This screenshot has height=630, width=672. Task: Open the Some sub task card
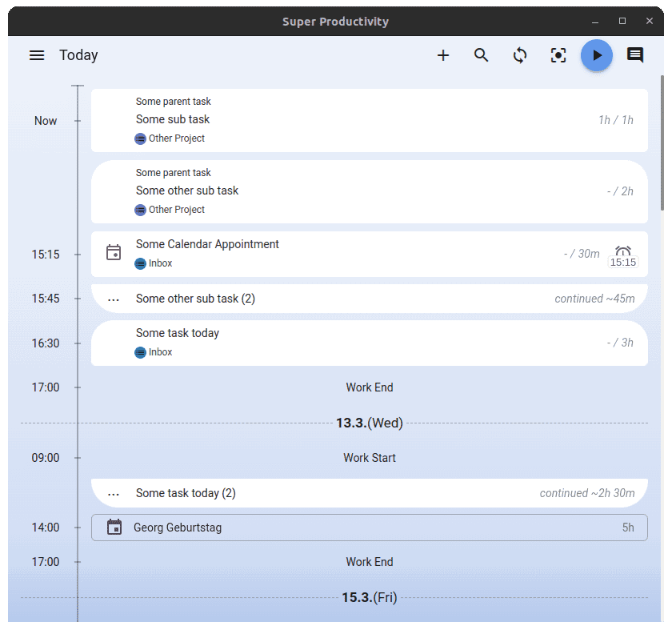[x=370, y=121]
